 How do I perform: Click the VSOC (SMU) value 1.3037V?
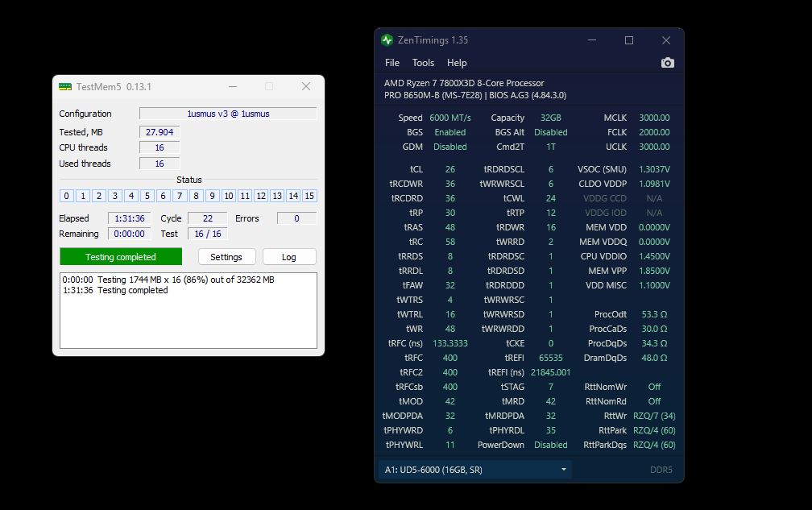[654, 169]
